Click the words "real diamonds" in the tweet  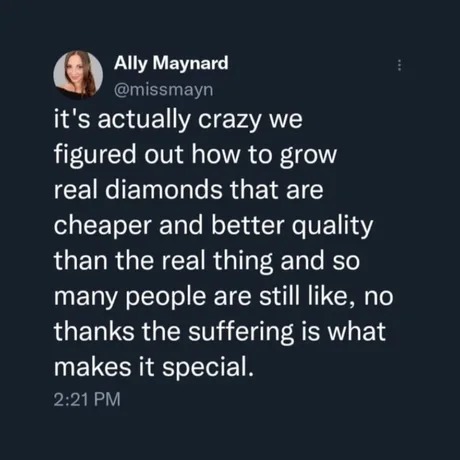coord(138,189)
